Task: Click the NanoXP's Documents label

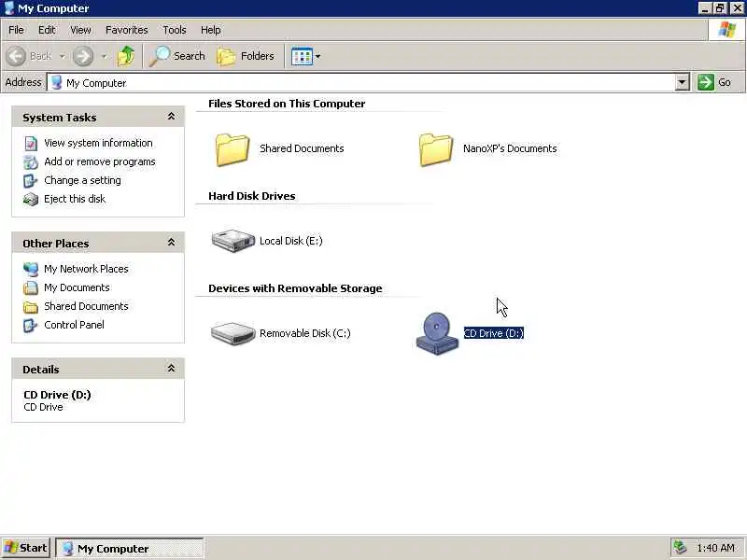Action: (510, 148)
